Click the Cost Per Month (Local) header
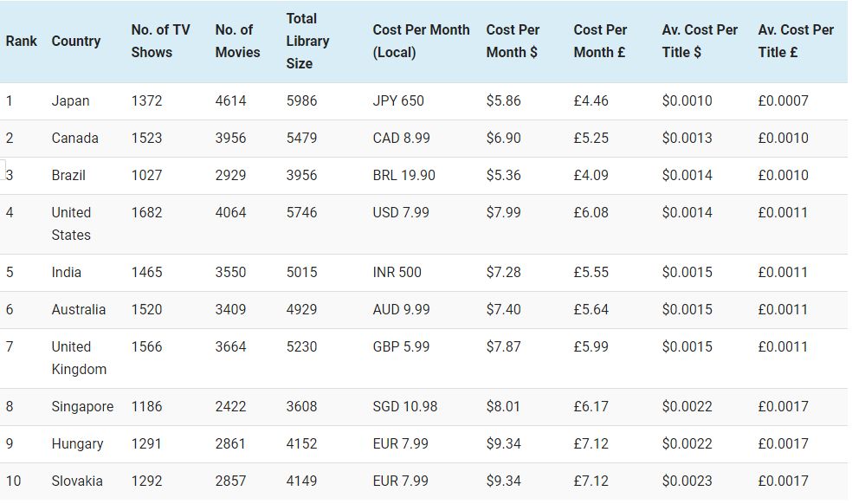Image resolution: width=852 pixels, height=504 pixels. point(421,41)
